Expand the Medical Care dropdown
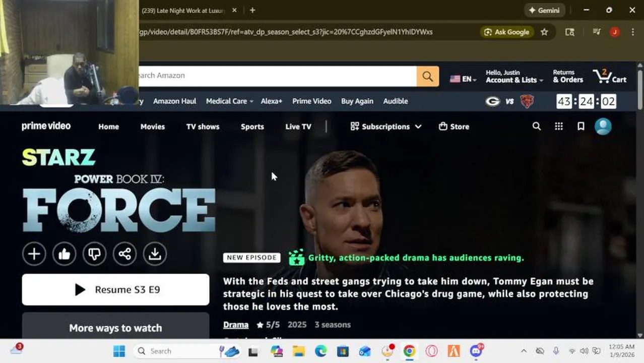This screenshot has height=363, width=644. [229, 101]
